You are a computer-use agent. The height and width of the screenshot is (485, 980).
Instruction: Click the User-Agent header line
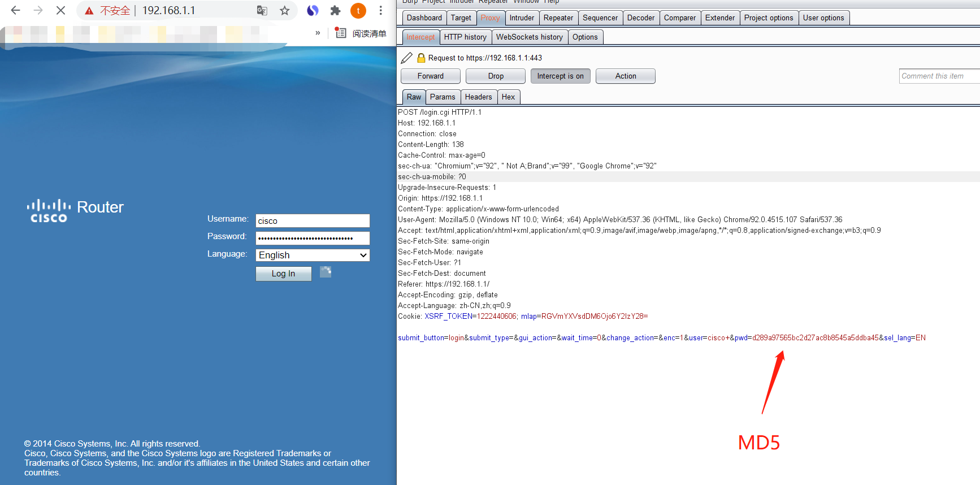pyautogui.click(x=620, y=219)
